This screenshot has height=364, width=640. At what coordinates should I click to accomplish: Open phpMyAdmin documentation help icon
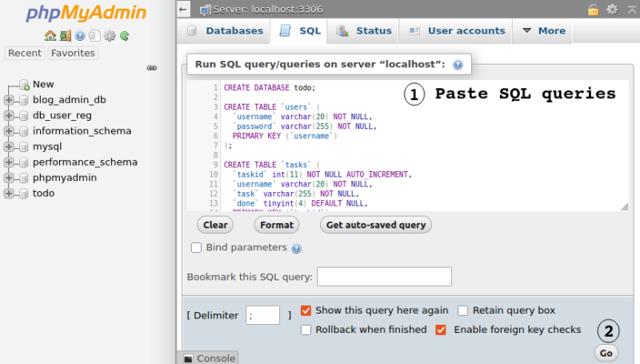point(80,36)
